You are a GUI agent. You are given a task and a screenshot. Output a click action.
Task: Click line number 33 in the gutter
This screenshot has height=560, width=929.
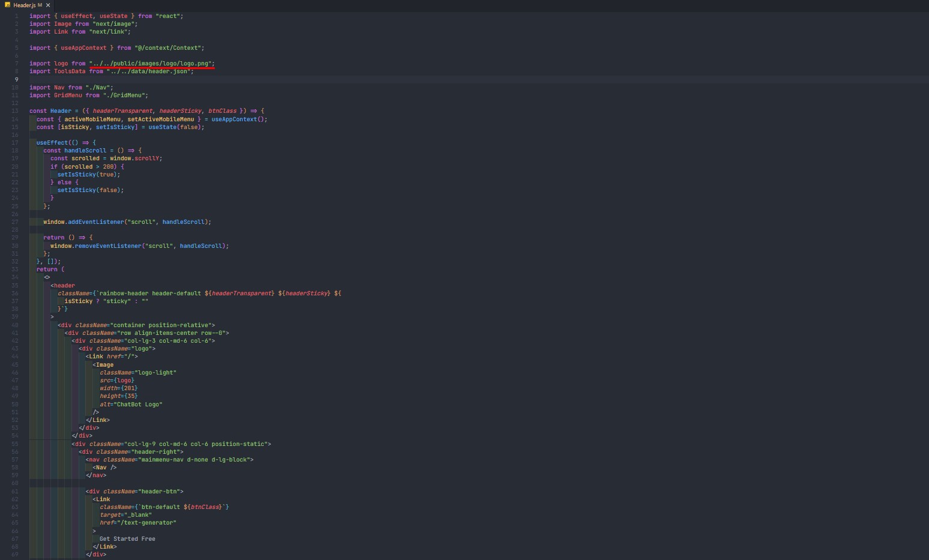point(14,269)
